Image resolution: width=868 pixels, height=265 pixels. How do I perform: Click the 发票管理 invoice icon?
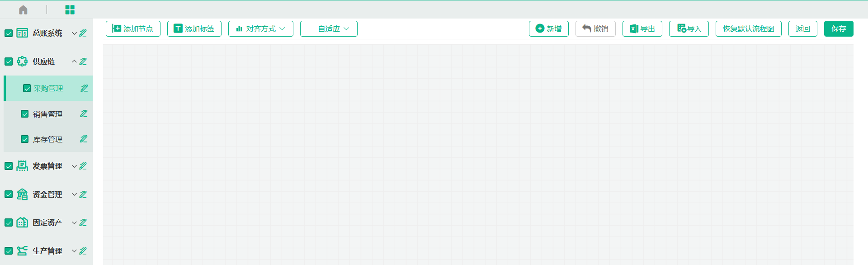pos(22,166)
